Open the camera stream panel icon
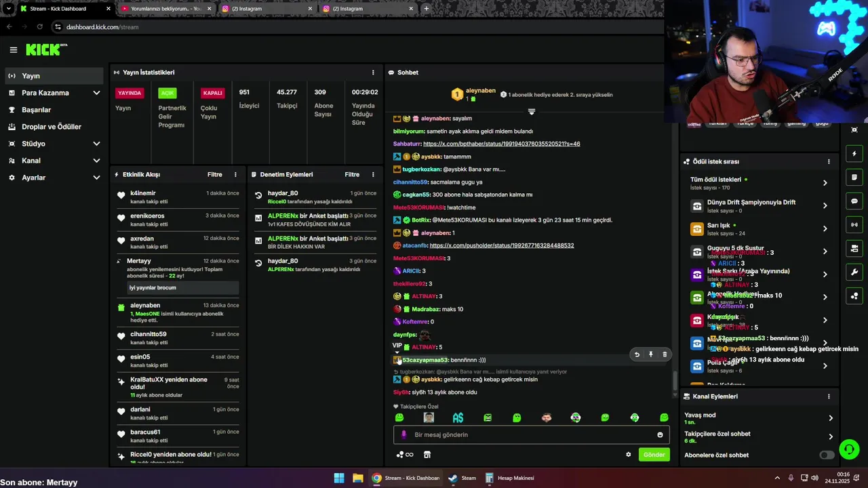The width and height of the screenshot is (868, 488). pyautogui.click(x=854, y=249)
